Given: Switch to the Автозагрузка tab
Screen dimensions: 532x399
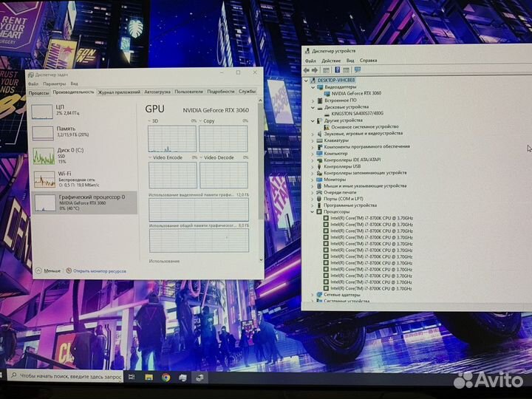Looking at the screenshot, I should pyautogui.click(x=157, y=92).
